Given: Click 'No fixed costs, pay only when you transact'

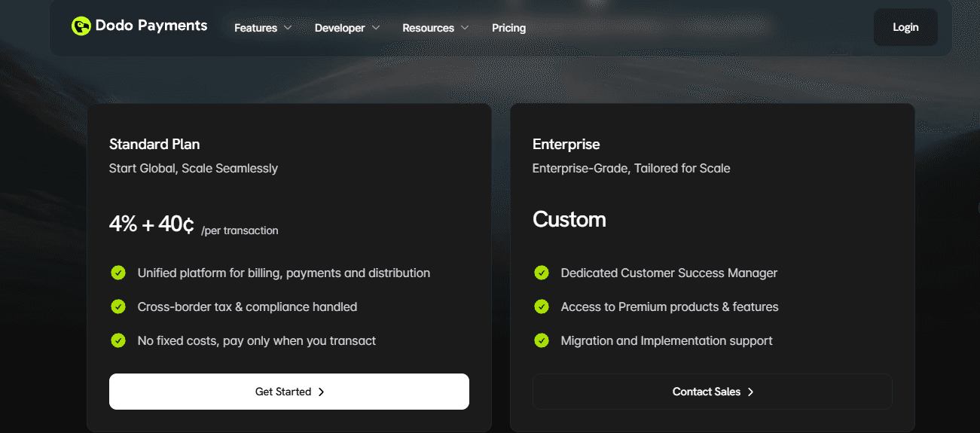Looking at the screenshot, I should tap(257, 340).
